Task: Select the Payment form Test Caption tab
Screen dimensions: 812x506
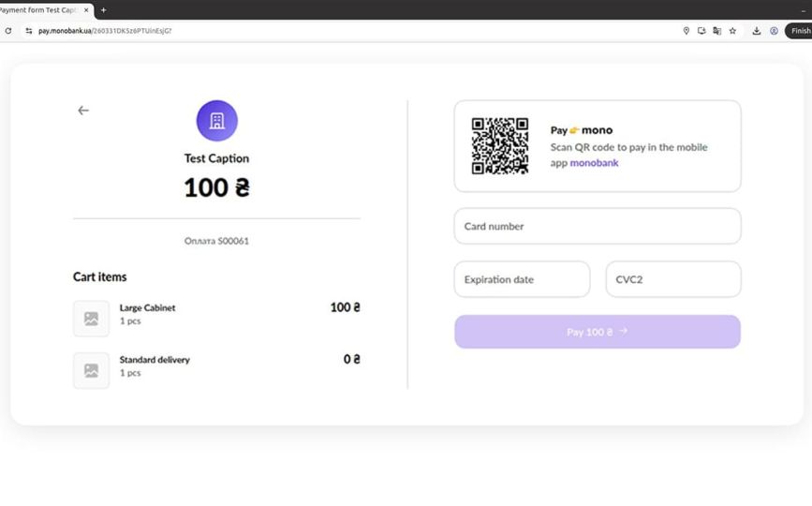Action: coord(37,9)
